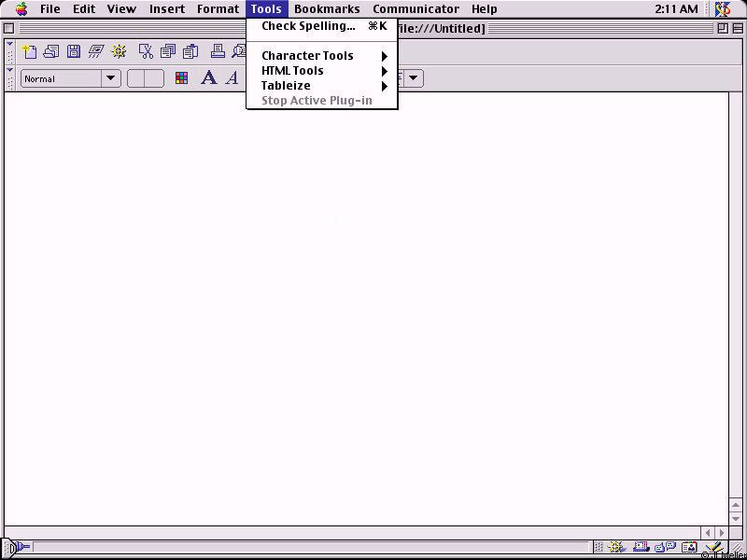This screenshot has height=560, width=747.
Task: Open the Bookmarks menu
Action: 327,9
